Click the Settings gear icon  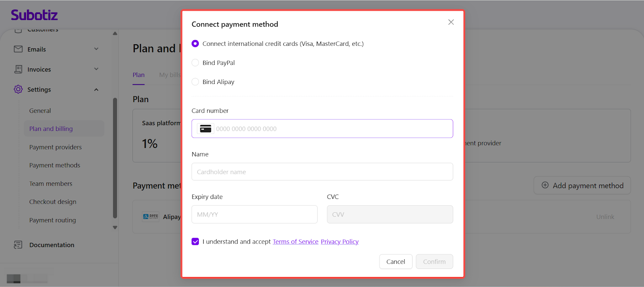pyautogui.click(x=18, y=89)
